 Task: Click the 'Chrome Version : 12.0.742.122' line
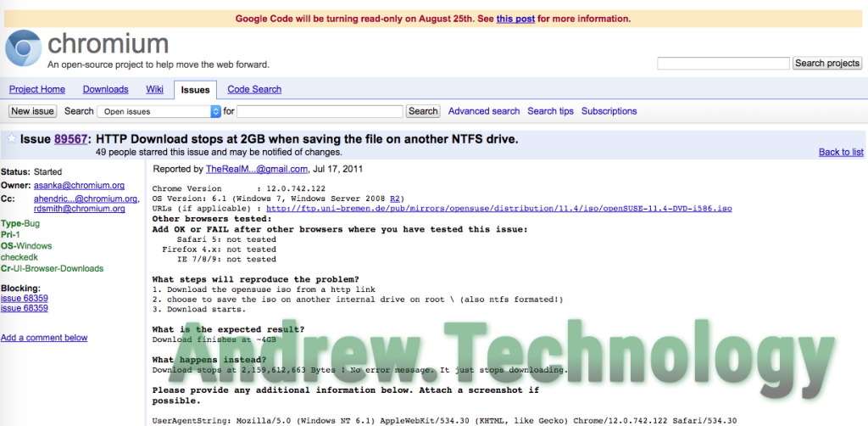(x=238, y=189)
